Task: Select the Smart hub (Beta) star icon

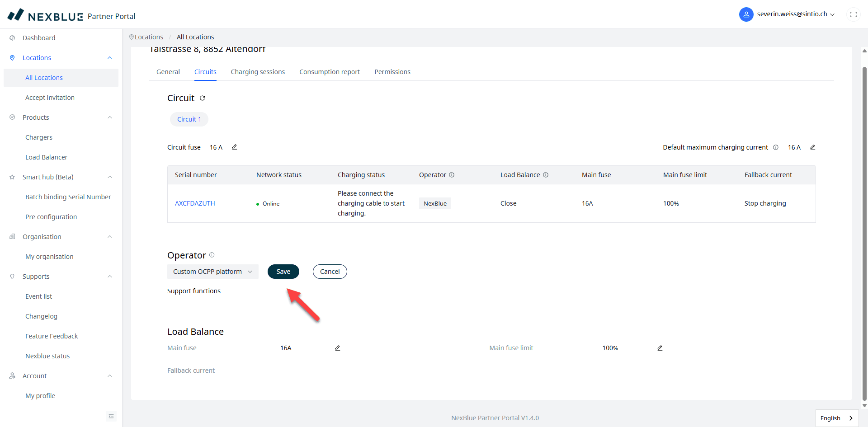Action: 12,177
